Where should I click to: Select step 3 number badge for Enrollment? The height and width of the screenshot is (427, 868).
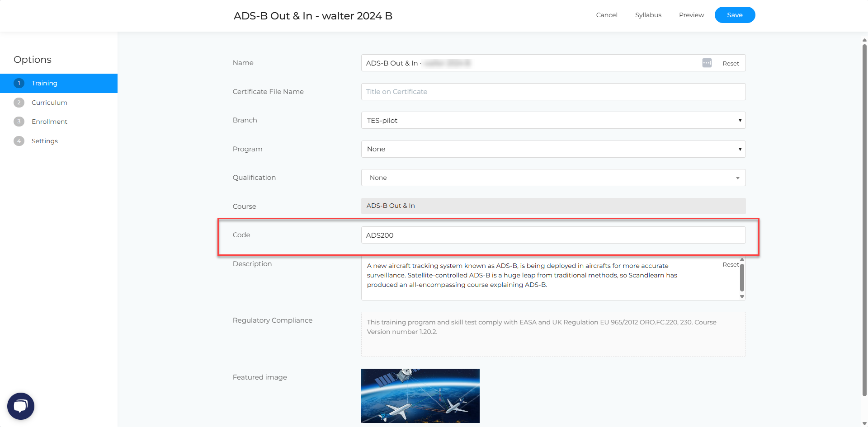(x=19, y=122)
